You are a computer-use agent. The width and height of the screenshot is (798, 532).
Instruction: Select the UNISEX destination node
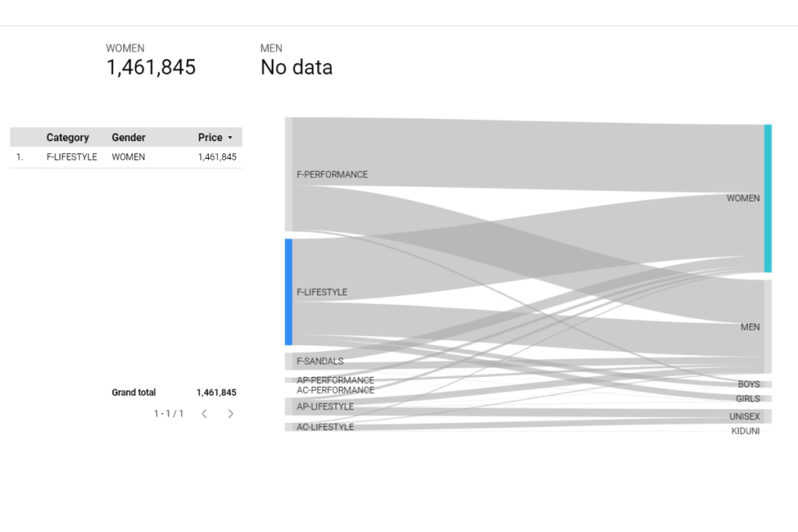[744, 417]
